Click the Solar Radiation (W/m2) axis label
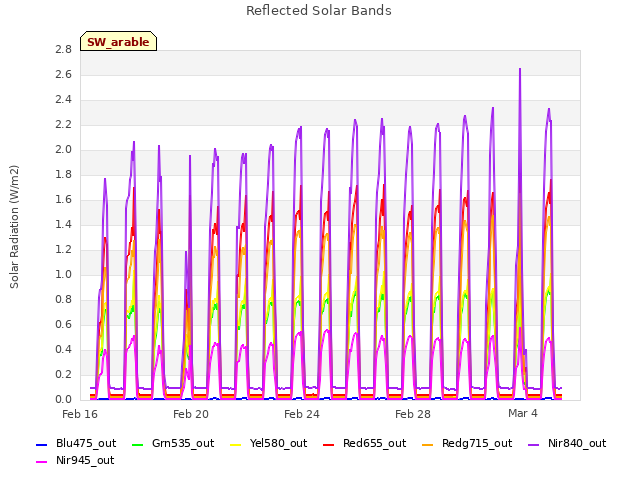This screenshot has width=640, height=480. tap(14, 227)
